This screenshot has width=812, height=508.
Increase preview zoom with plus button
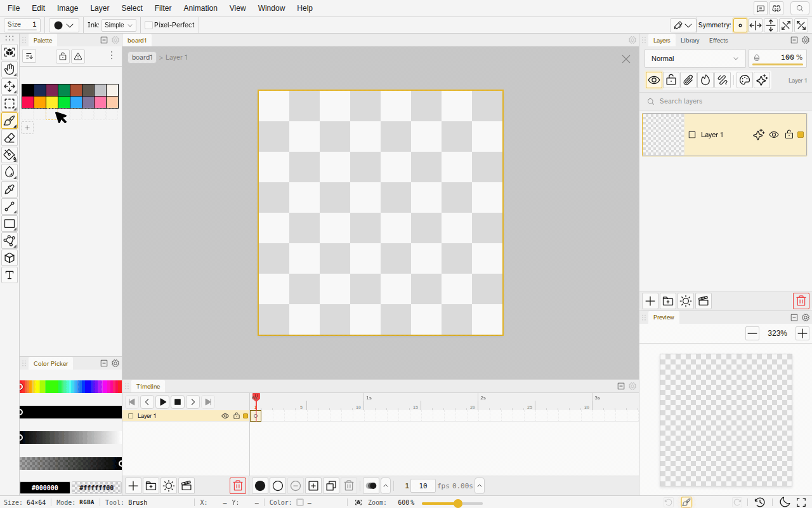pos(802,333)
